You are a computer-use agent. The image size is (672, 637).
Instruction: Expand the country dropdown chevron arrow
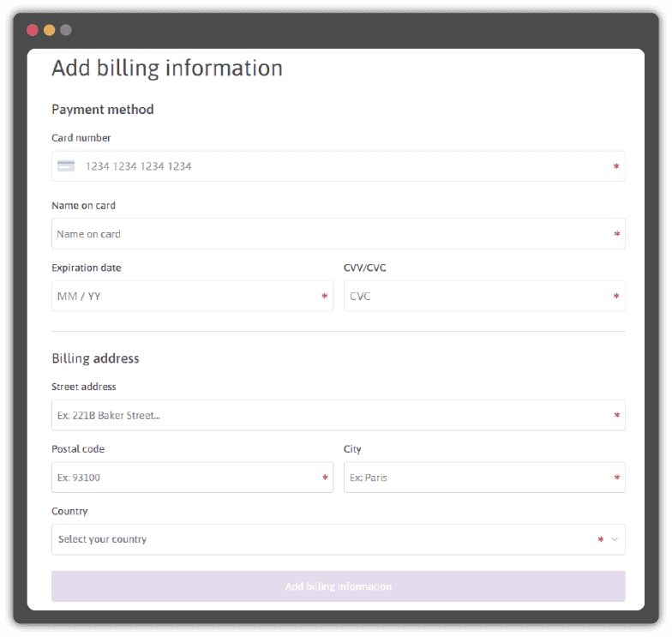coord(615,539)
